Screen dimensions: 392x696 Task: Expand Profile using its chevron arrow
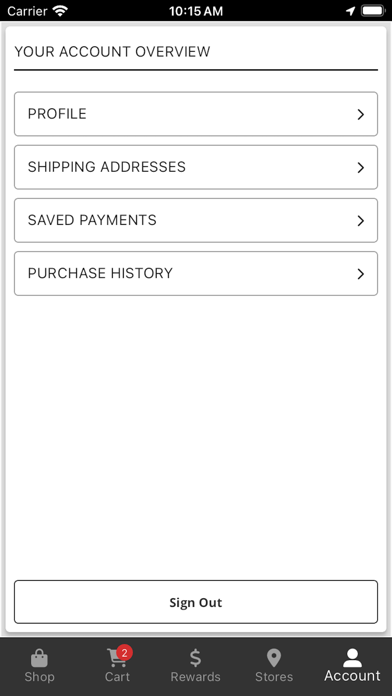pyautogui.click(x=361, y=115)
